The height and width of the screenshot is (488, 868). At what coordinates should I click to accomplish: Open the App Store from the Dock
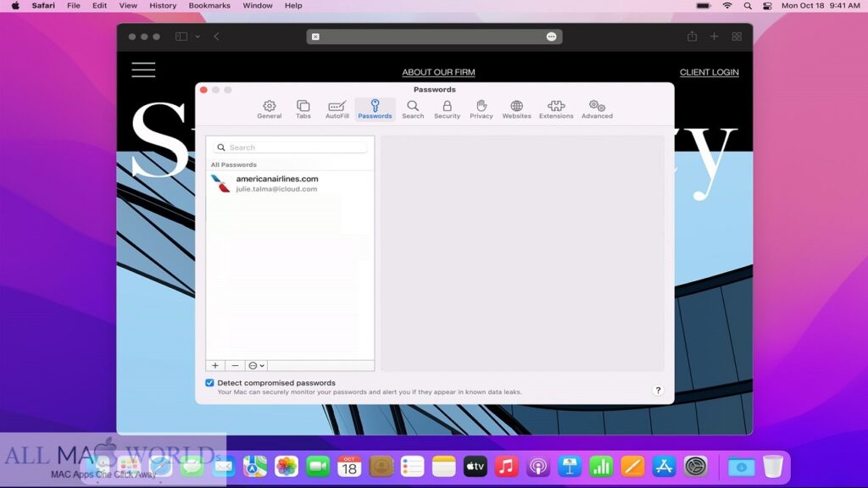coord(665,467)
